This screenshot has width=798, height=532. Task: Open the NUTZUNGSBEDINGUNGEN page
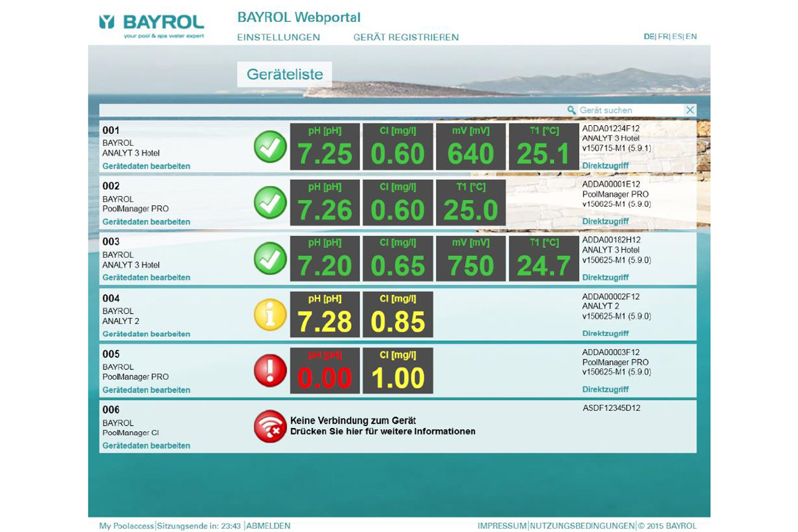tap(582, 526)
